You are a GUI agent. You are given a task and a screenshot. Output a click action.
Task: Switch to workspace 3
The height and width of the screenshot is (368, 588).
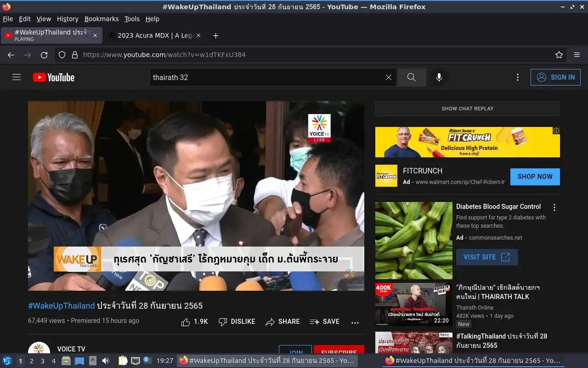(x=43, y=361)
